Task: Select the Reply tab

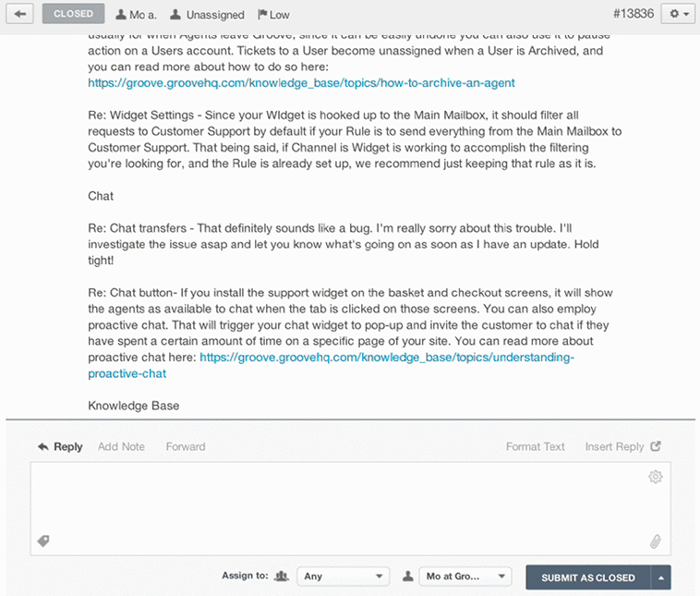Action: (x=60, y=446)
